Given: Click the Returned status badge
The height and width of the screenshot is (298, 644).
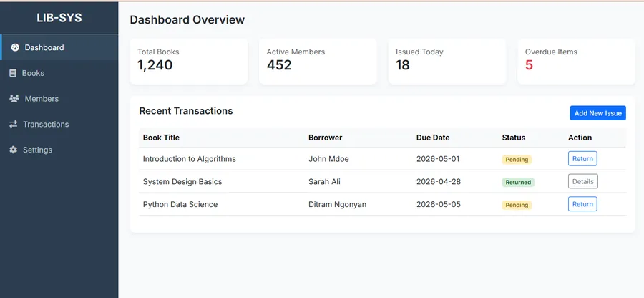Looking at the screenshot, I should [x=518, y=182].
